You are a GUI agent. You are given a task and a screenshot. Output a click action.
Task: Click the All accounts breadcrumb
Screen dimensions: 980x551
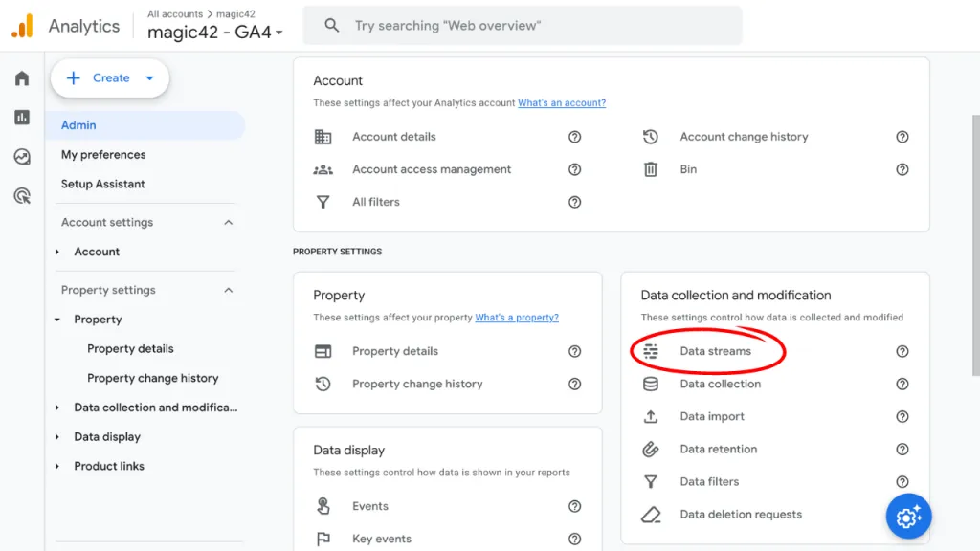(175, 13)
